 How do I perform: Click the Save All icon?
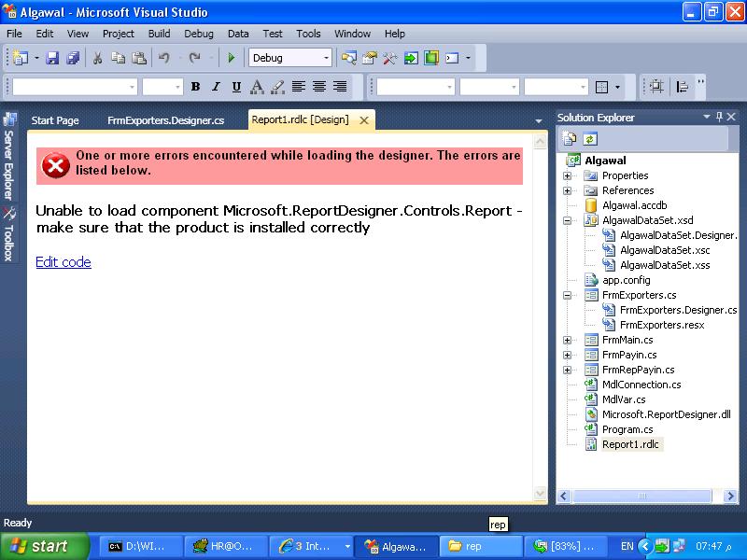coord(73,58)
